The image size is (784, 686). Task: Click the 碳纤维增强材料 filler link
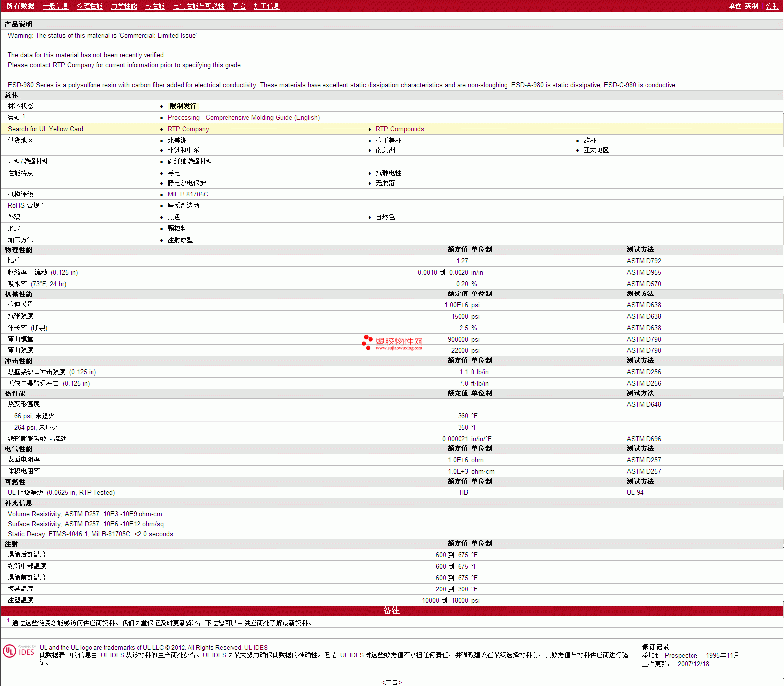190,161
